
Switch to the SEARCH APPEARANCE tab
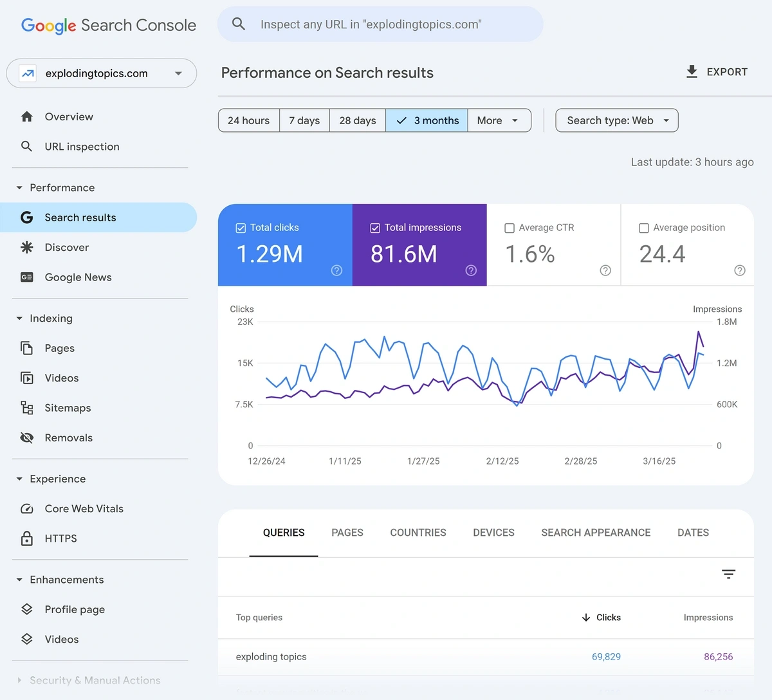596,533
